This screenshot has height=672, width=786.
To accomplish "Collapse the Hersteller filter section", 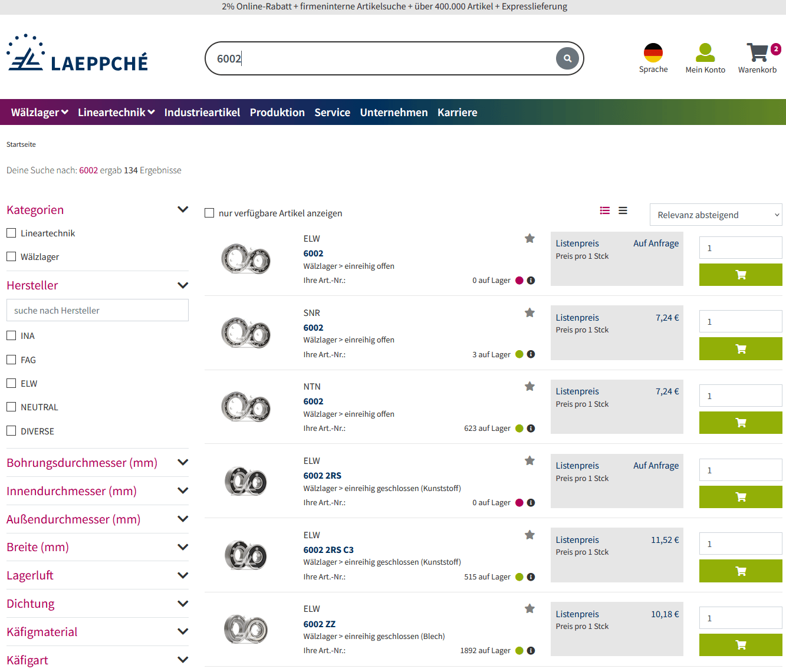I will [183, 285].
